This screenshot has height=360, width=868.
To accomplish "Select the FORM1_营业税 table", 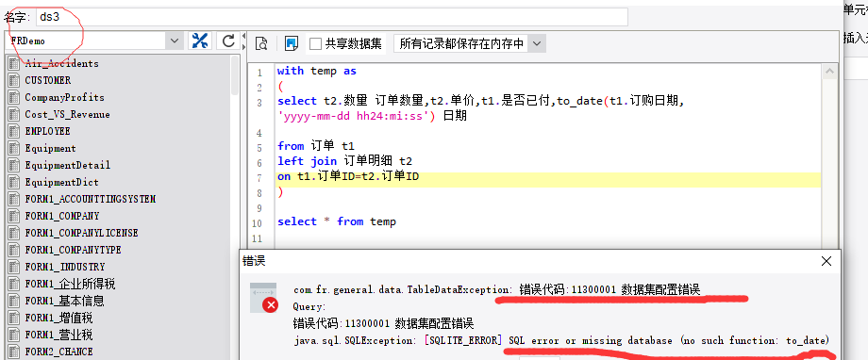I will coord(58,335).
